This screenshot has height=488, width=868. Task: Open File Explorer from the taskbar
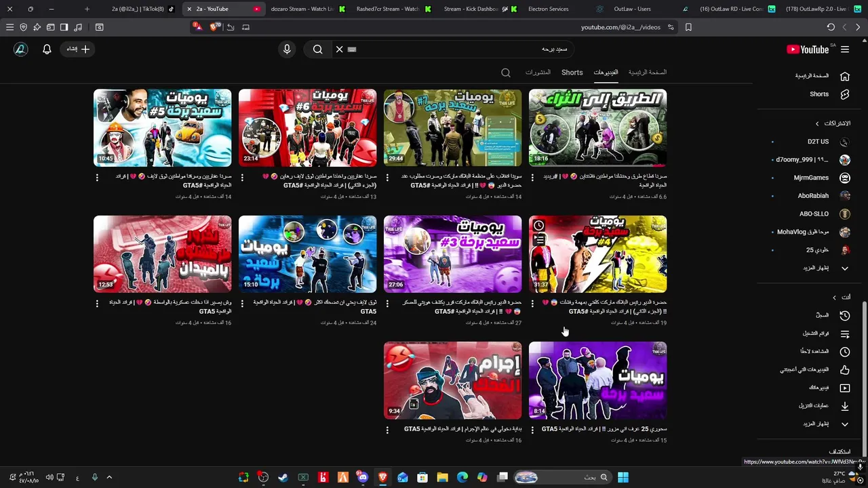coord(442,478)
